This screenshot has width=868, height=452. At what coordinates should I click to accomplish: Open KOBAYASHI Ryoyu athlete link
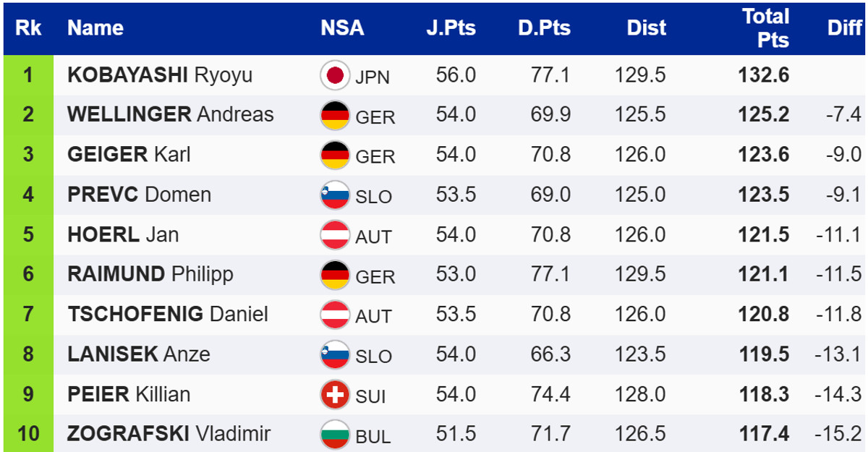(160, 75)
